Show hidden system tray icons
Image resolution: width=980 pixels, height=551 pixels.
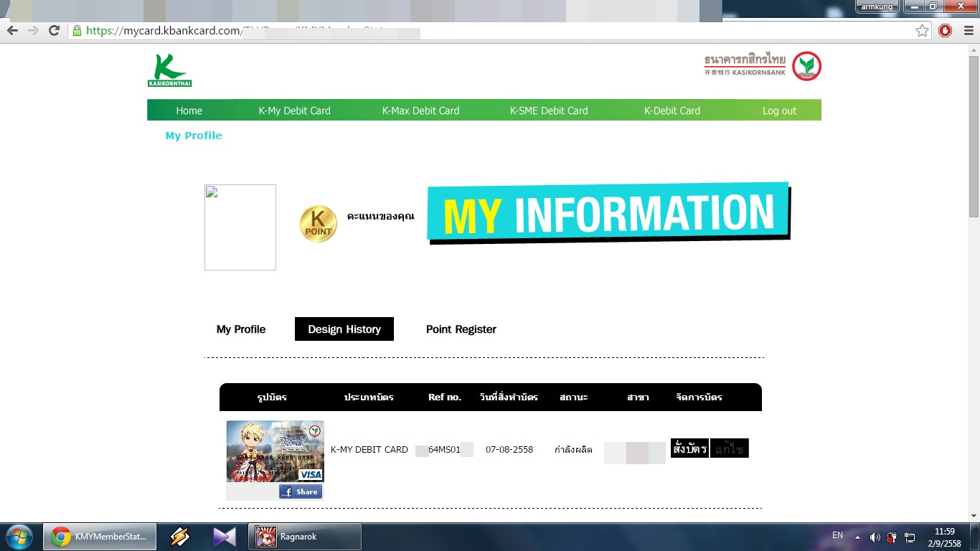coord(857,537)
